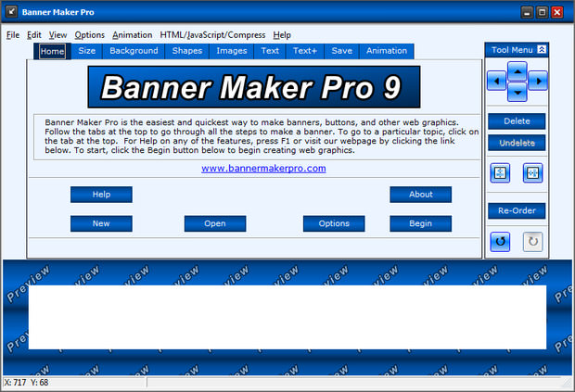Center object horizontally icon in Tool Menu

pyautogui.click(x=532, y=173)
